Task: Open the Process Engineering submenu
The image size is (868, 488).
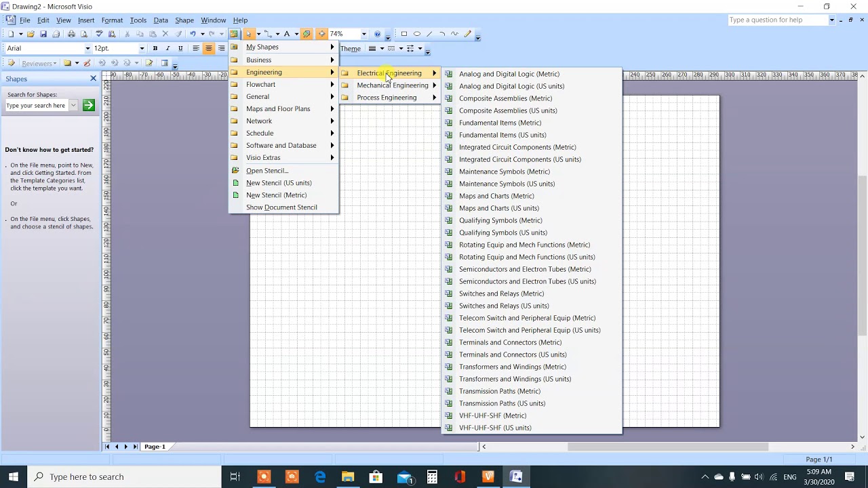Action: pos(389,98)
